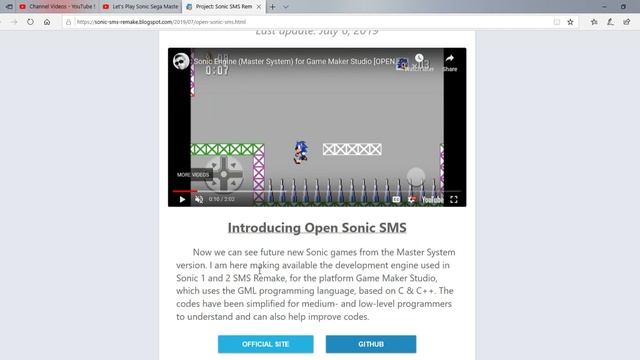Viewport: 640px width, 360px height.
Task: Add this page to favorites star
Action: [x=570, y=22]
